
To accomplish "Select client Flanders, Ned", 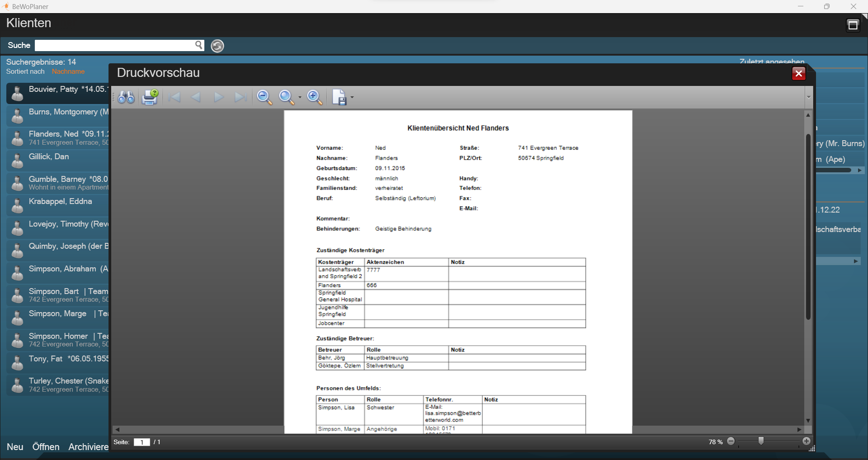I will [57, 138].
